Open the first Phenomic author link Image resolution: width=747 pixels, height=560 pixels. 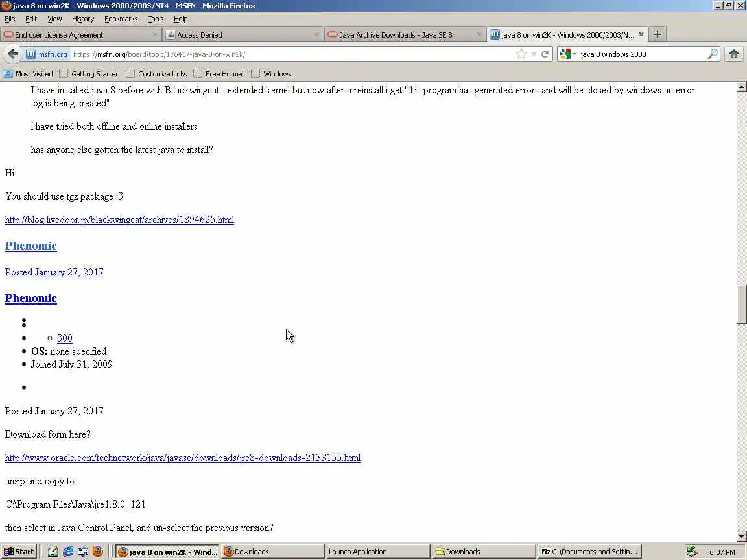pos(31,246)
